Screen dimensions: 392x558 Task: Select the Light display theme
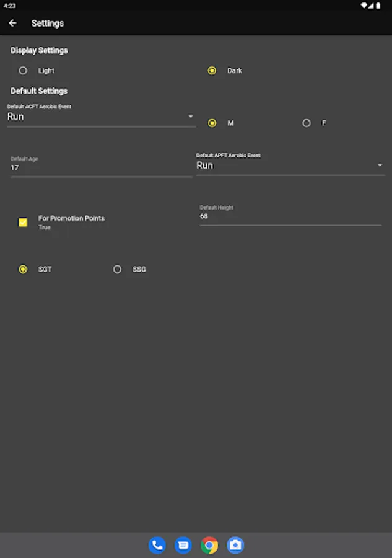pyautogui.click(x=23, y=71)
